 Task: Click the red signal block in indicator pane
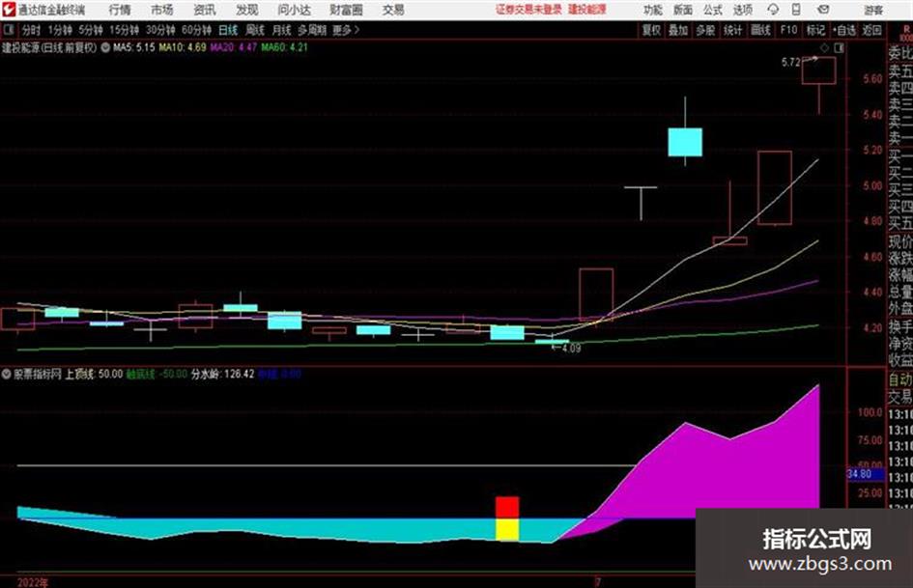507,507
